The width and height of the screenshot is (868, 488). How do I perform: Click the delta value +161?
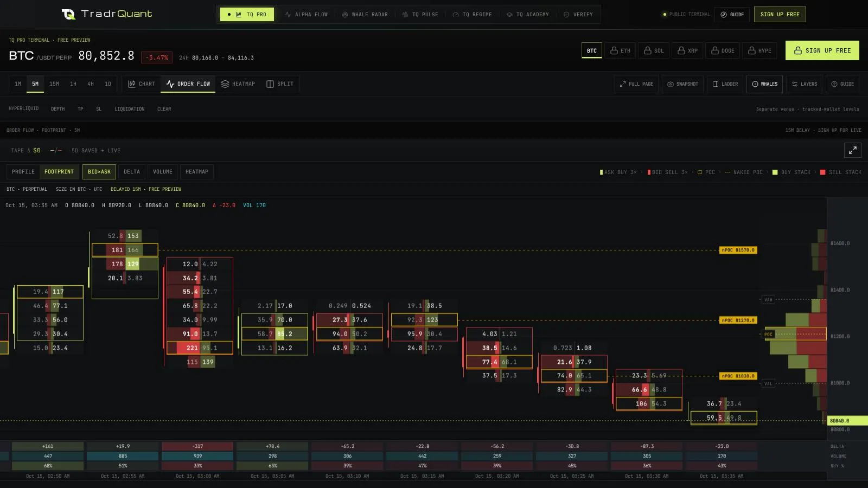point(48,446)
